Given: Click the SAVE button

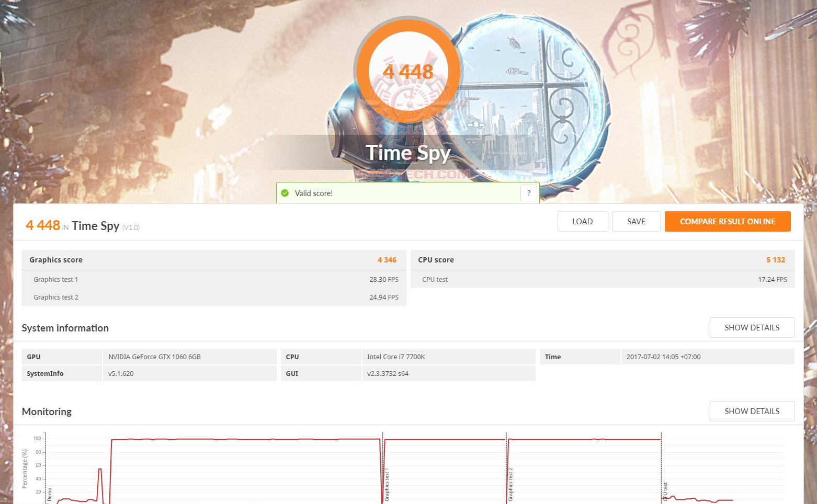Looking at the screenshot, I should tap(636, 221).
